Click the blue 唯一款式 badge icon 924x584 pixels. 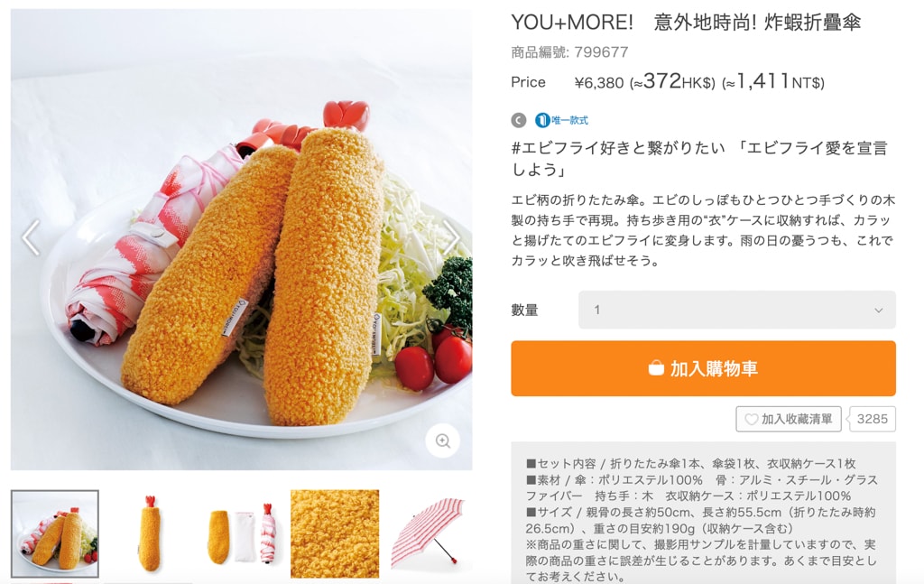(541, 120)
